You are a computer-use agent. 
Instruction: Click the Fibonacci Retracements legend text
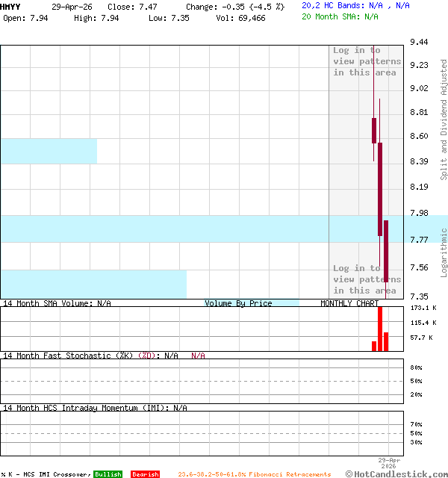click(x=254, y=474)
